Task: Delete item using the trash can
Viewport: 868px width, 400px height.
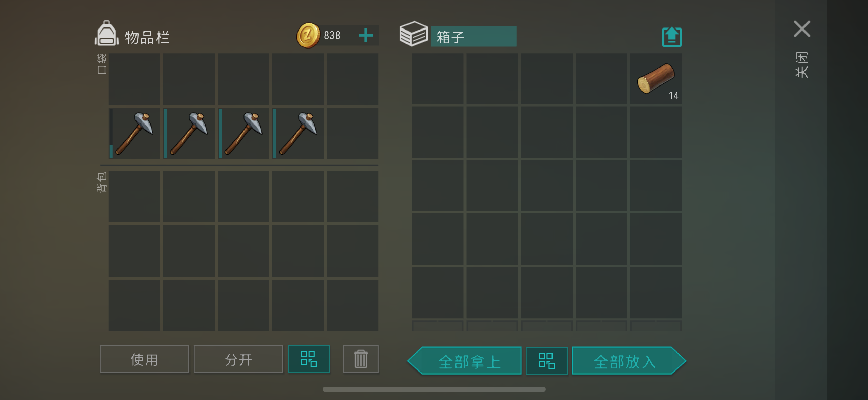Action: coord(361,359)
